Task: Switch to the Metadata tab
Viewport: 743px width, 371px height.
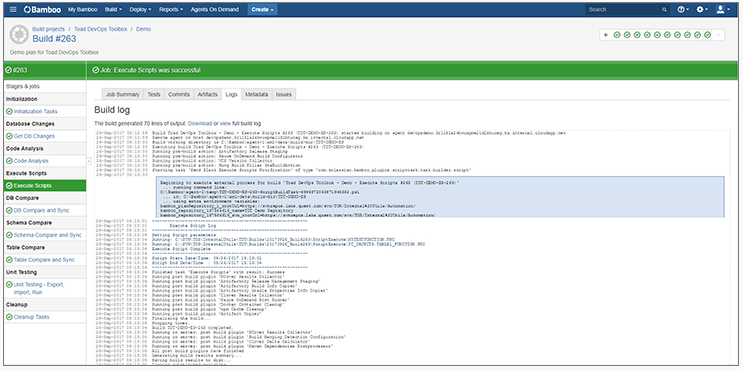Action: coord(256,94)
